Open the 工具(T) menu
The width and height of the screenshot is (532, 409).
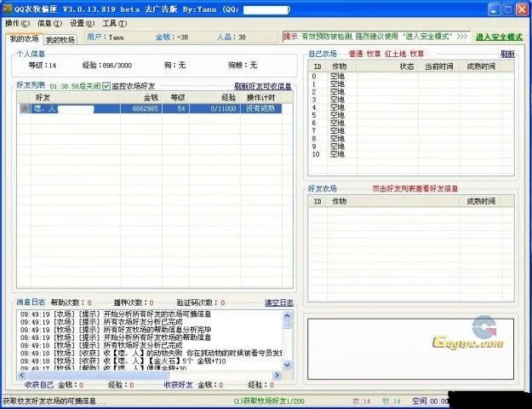[x=114, y=24]
